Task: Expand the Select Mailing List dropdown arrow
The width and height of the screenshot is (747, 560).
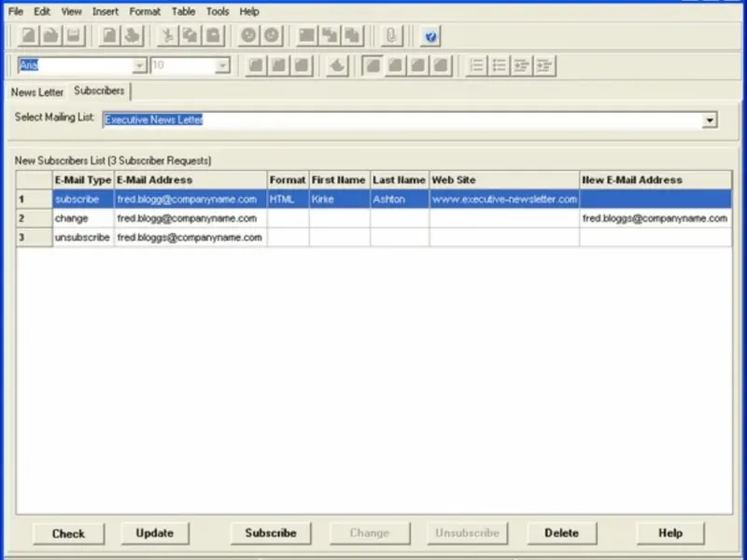Action: click(710, 120)
